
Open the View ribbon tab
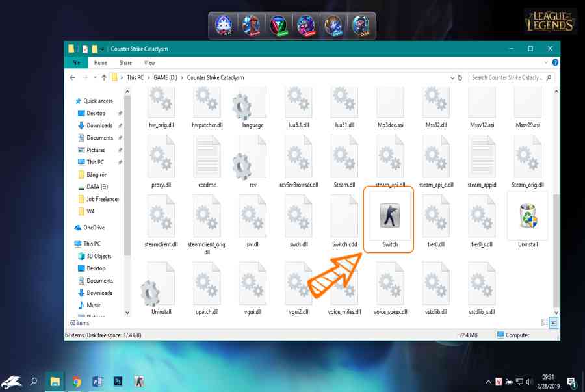tap(149, 62)
